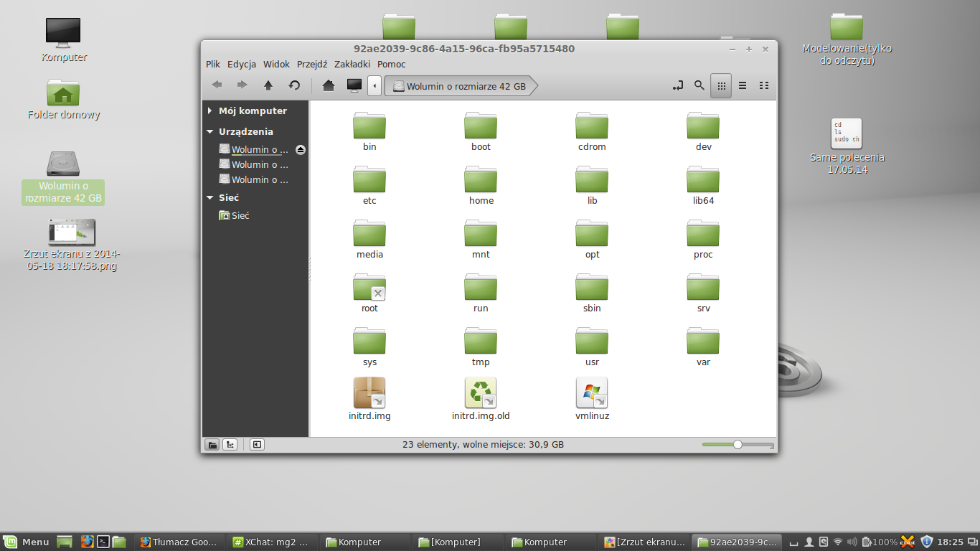Open the Pomoc menu
Viewport: 980px width, 551px height.
[392, 64]
